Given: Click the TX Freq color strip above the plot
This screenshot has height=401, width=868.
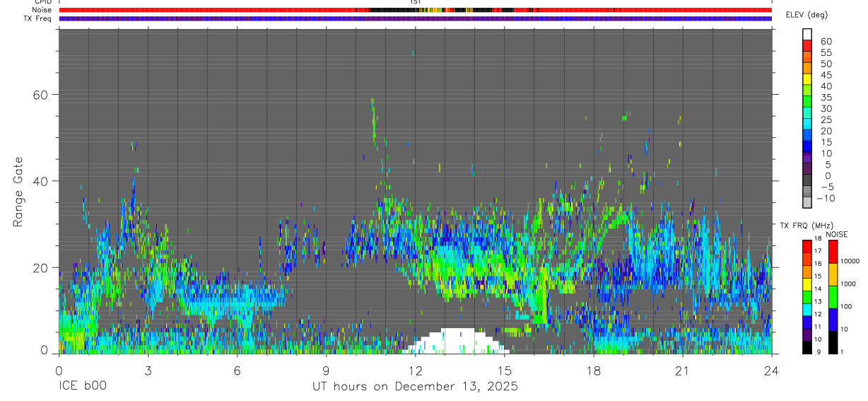Looking at the screenshot, I should (x=415, y=18).
